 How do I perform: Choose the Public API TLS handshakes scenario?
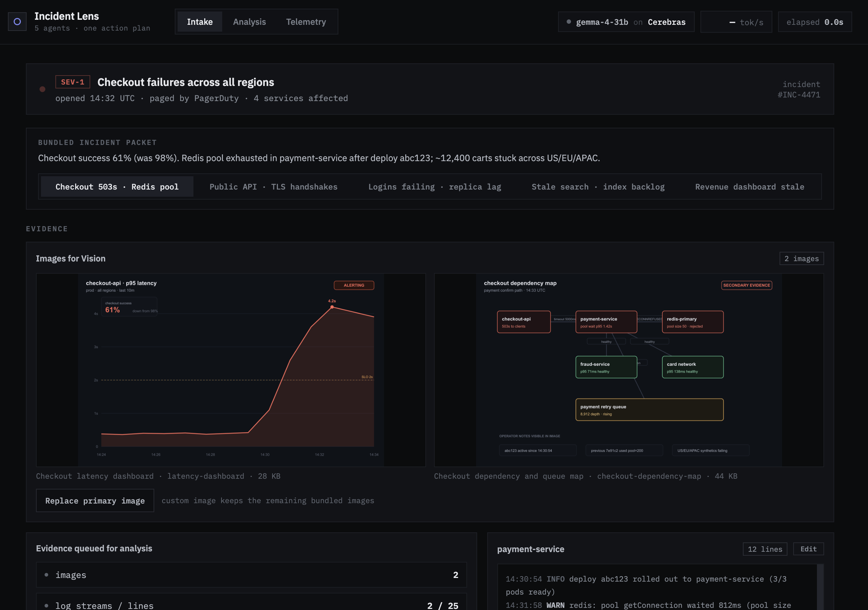pos(273,187)
